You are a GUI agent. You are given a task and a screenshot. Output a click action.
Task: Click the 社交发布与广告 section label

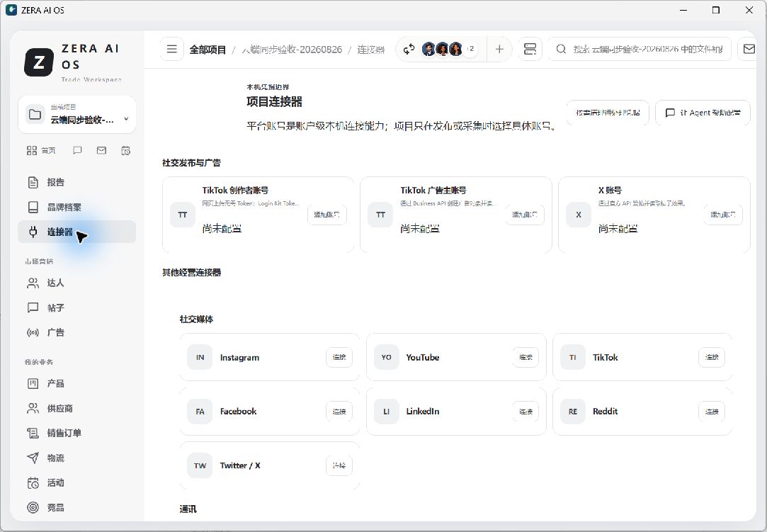[191, 163]
